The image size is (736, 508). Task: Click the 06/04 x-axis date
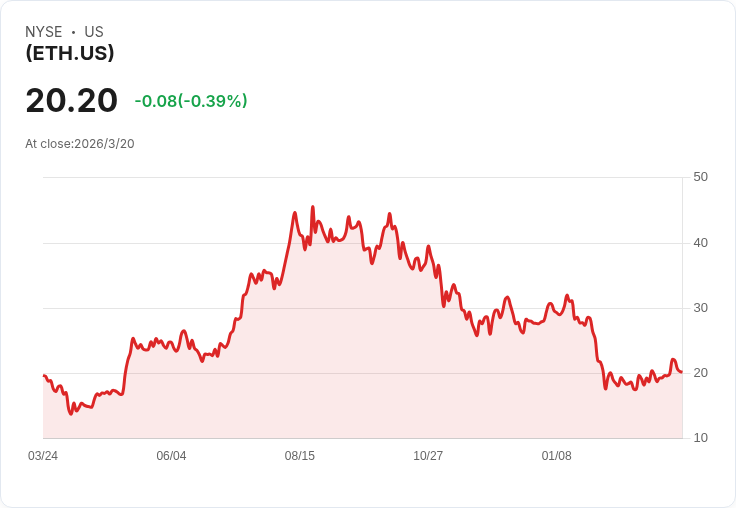171,456
